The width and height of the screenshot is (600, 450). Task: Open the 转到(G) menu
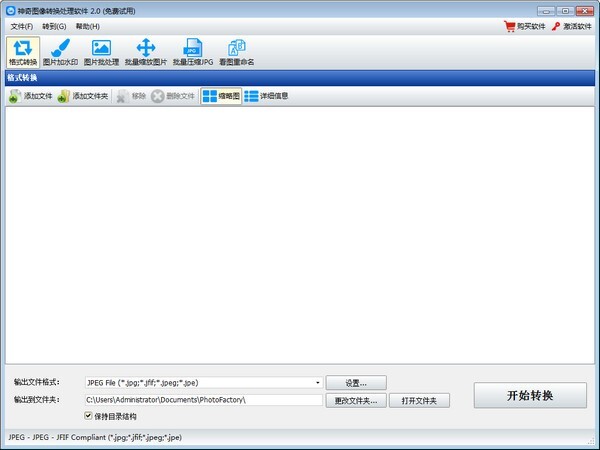tap(54, 26)
